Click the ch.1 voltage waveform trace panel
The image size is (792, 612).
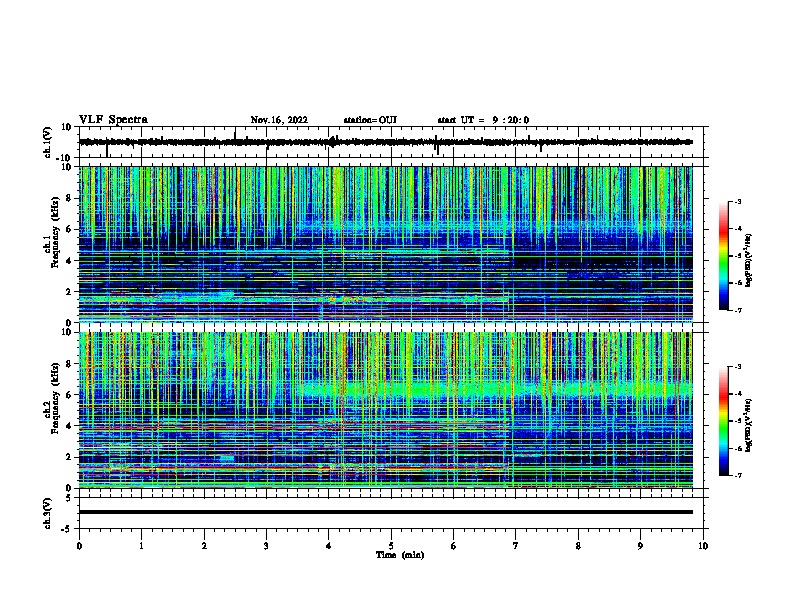[393, 142]
